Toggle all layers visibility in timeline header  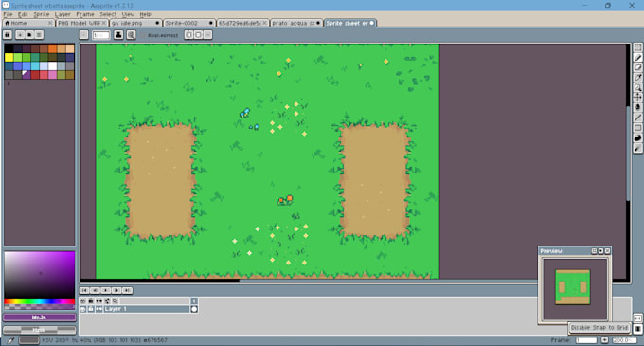[x=83, y=301]
